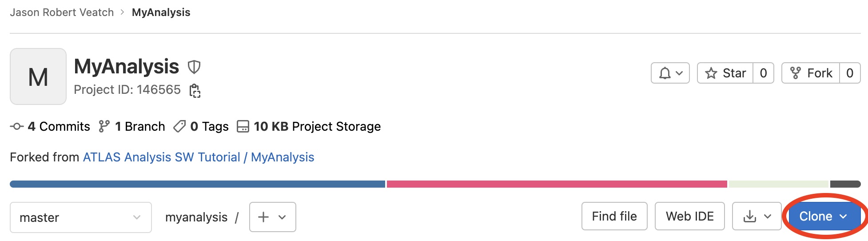Click the Find file button
This screenshot has width=868, height=241.
(614, 217)
